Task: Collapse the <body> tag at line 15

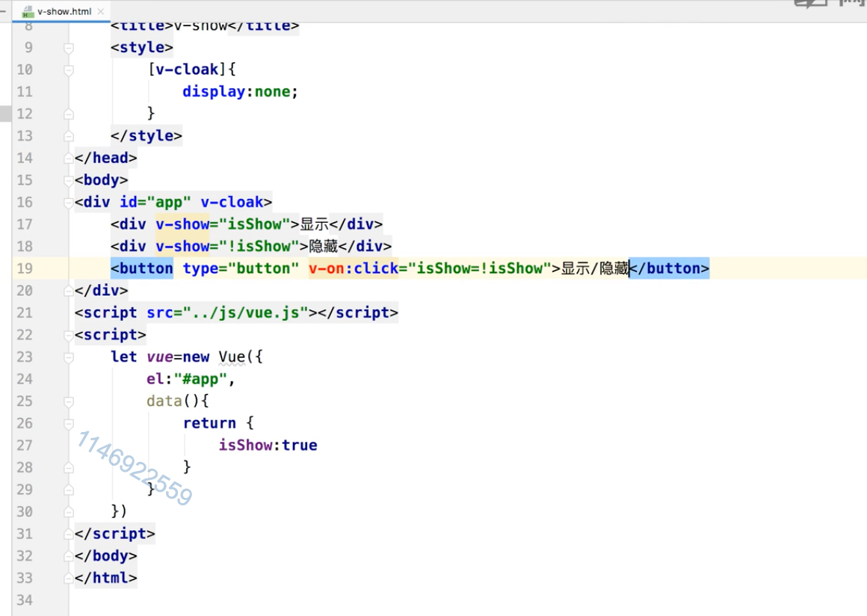Action: 69,181
